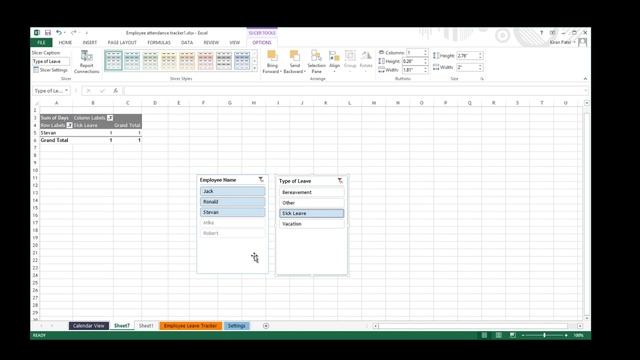Open Slicer Settings
640x360 pixels.
[50, 70]
